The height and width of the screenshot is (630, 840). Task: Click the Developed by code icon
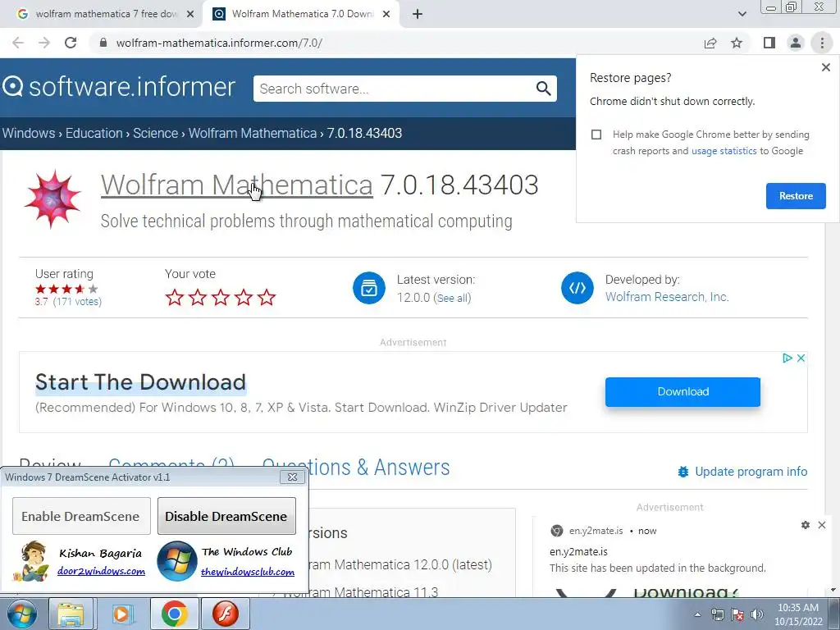pyautogui.click(x=577, y=288)
